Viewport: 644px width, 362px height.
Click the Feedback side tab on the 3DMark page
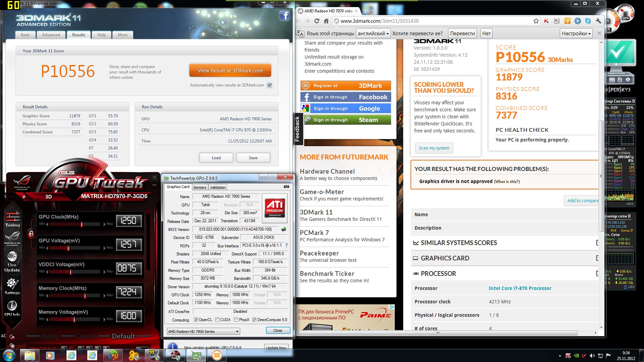(x=297, y=130)
